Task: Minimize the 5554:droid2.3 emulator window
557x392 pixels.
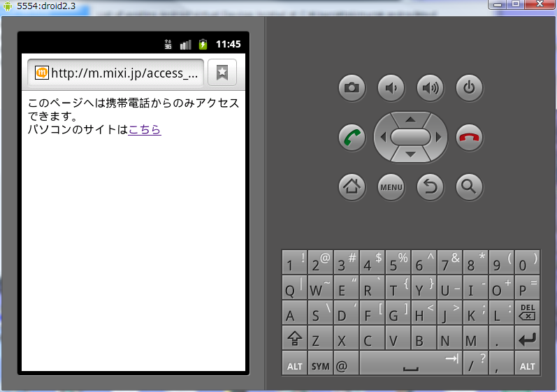Action: tap(498, 5)
